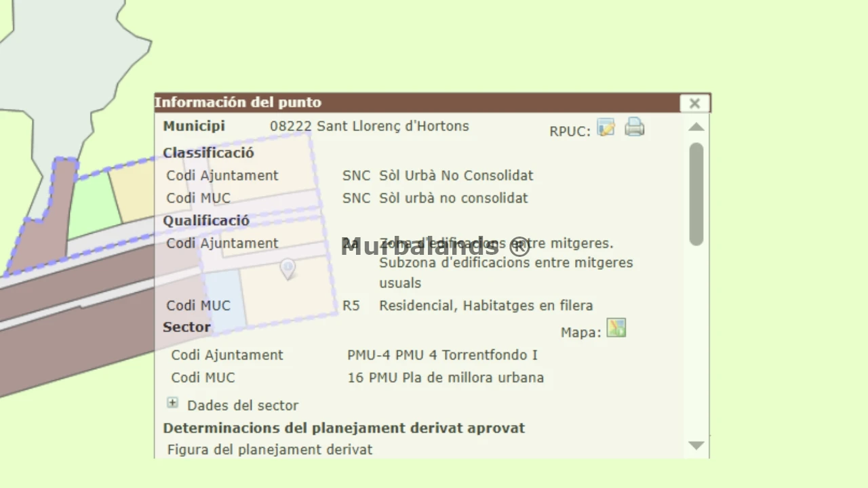Click the panel's vertical scrollbar thumb

[696, 193]
